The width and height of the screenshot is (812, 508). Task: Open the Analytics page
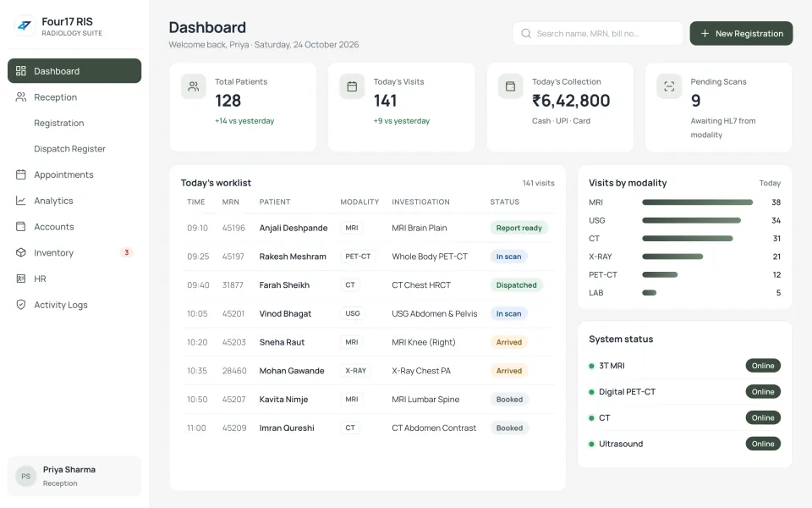74,201
